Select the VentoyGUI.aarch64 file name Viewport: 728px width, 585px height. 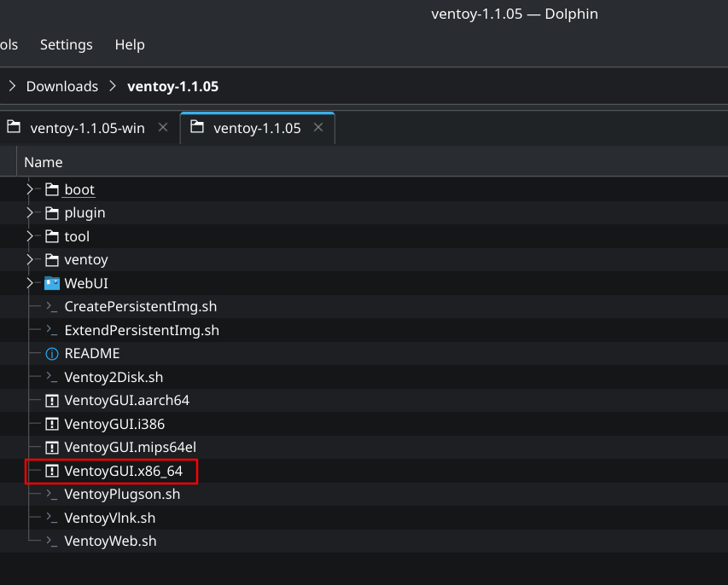click(x=127, y=400)
